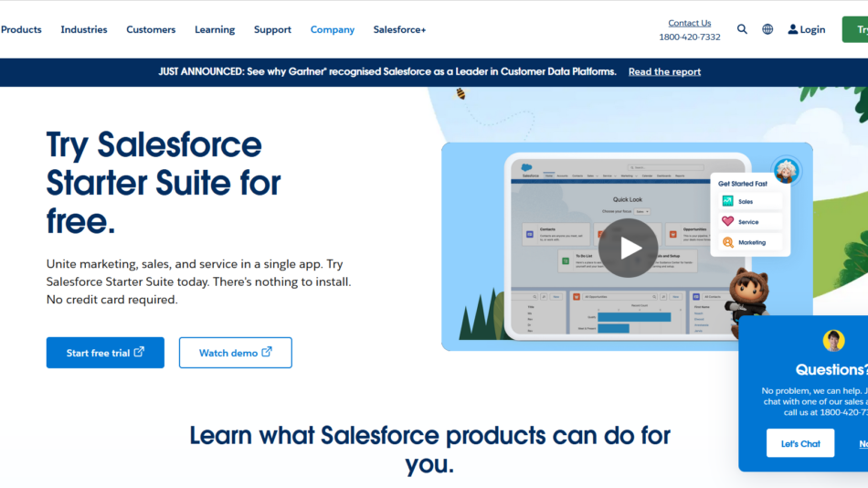Open the Support menu
The image size is (868, 488).
tap(272, 29)
